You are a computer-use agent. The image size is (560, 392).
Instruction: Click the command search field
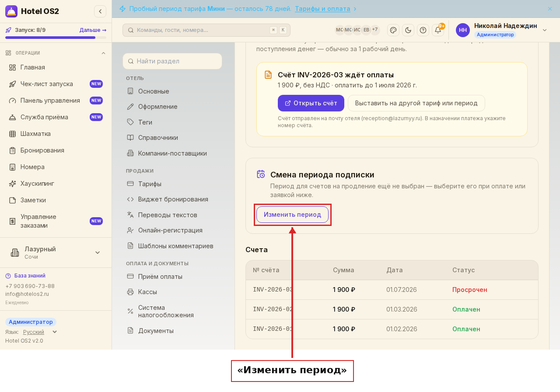click(206, 30)
